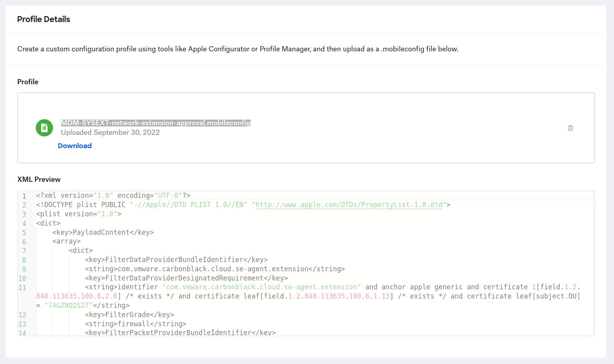Select the MDM-SYSEXT-network-extension-approval.mobileconfig filename

point(156,123)
